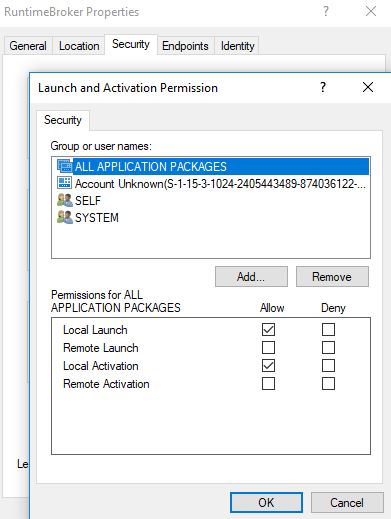Check Deny for Local Launch
The height and width of the screenshot is (519, 391).
point(328,330)
